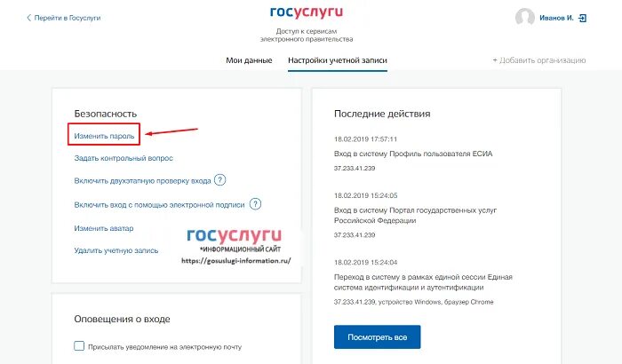Open the help icon for электронной подписи login
This screenshot has height=364, width=622.
pyautogui.click(x=255, y=204)
